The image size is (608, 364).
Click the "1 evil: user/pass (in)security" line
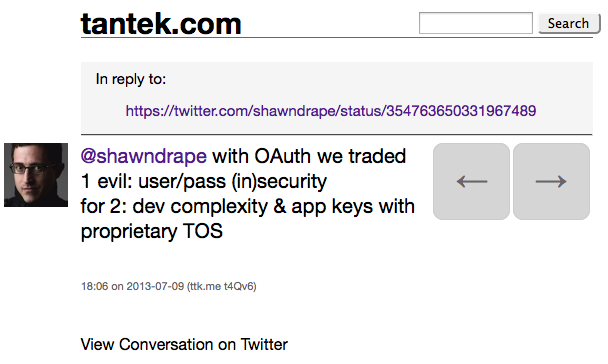click(x=204, y=181)
